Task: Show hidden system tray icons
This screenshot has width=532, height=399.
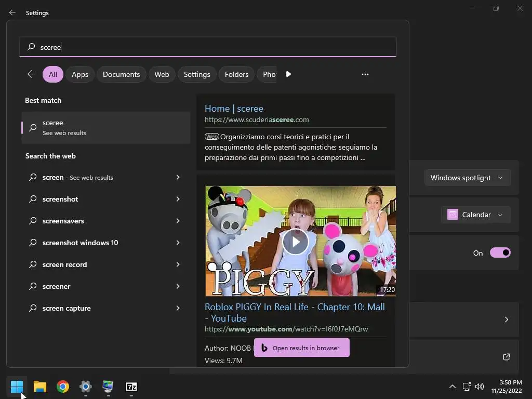Action: [x=453, y=387]
